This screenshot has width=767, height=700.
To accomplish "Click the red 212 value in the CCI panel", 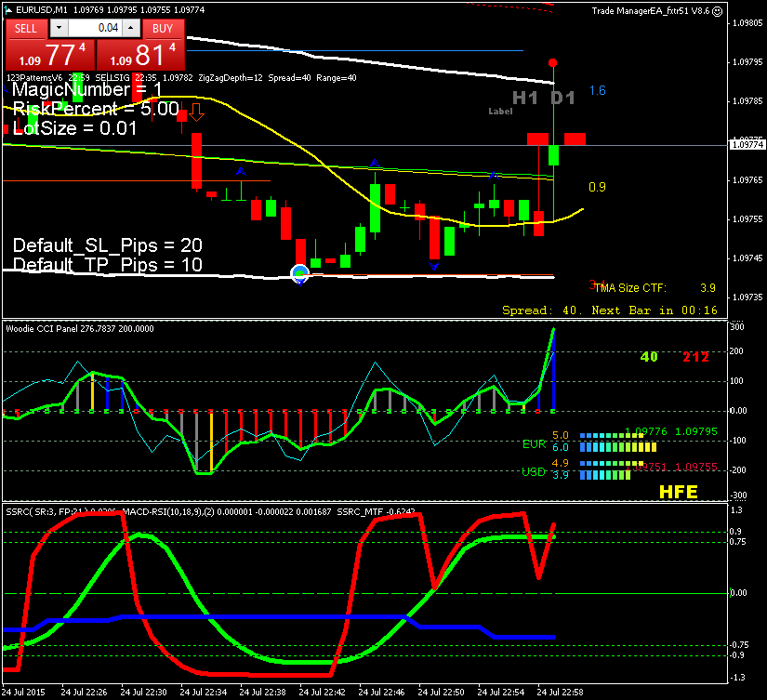I will (695, 357).
